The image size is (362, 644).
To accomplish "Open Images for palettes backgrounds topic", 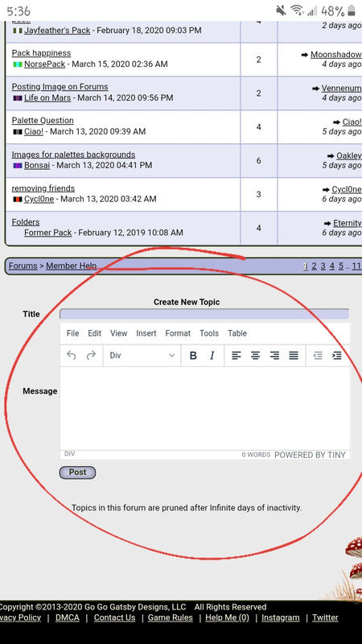I will coord(73,155).
